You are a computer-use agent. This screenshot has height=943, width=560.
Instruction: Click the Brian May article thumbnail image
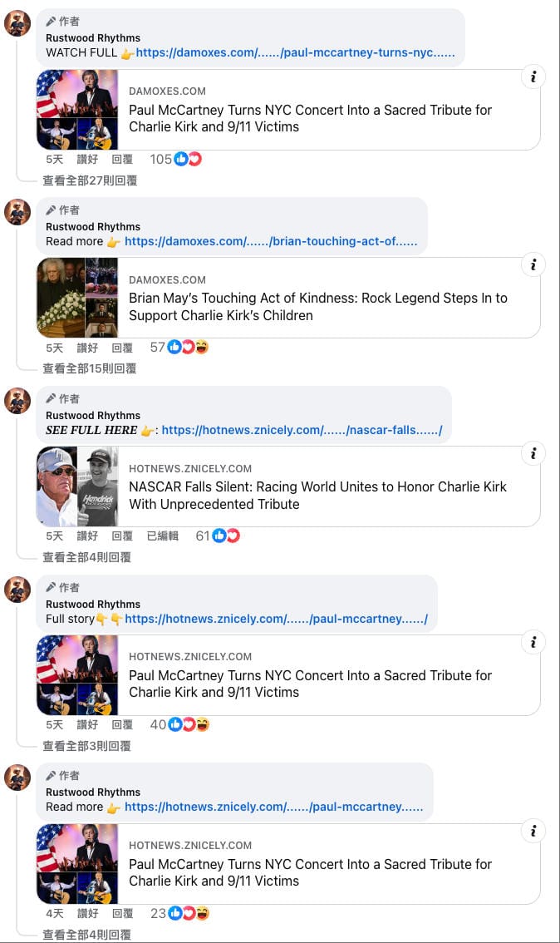77,298
